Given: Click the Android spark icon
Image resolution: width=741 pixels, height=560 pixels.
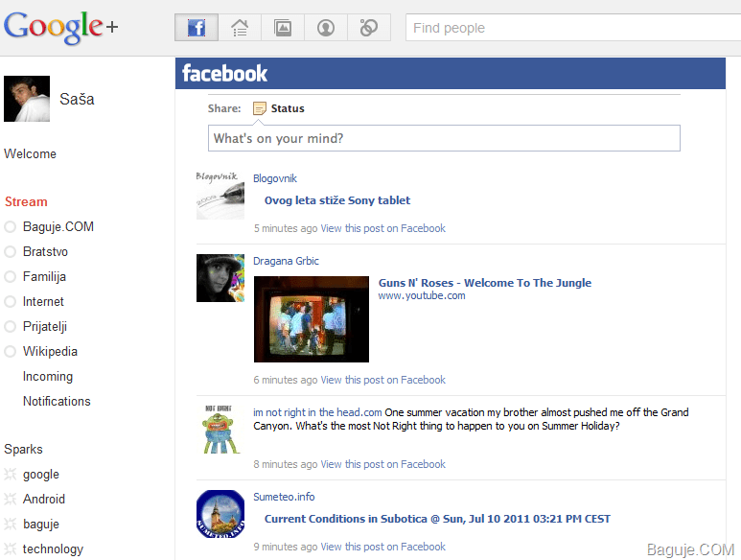Looking at the screenshot, I should (x=10, y=499).
